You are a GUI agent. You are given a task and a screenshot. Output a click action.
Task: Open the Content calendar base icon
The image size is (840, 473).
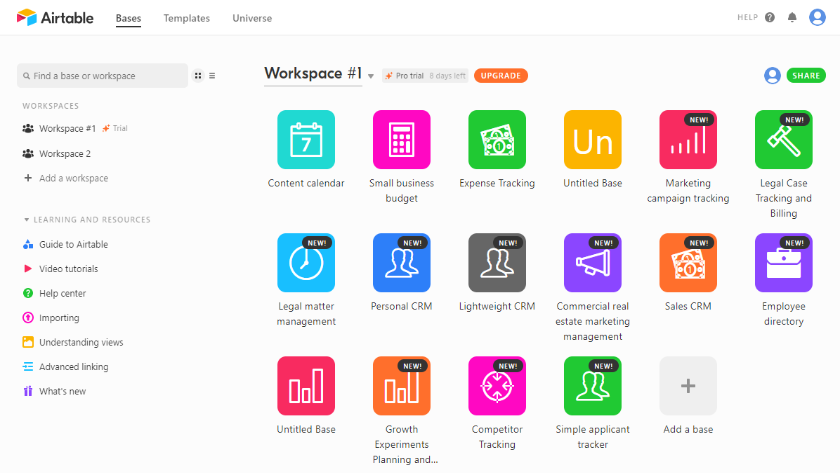click(x=306, y=139)
